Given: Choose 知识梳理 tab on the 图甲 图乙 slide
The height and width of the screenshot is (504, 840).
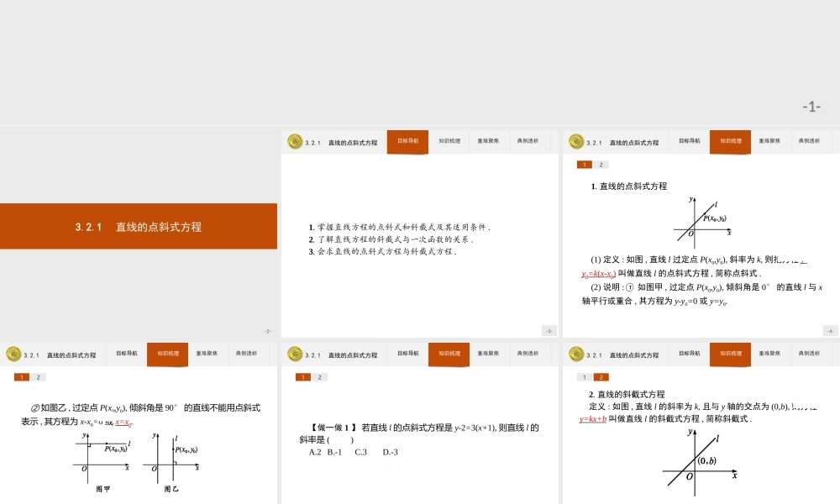Looking at the screenshot, I should [x=168, y=354].
